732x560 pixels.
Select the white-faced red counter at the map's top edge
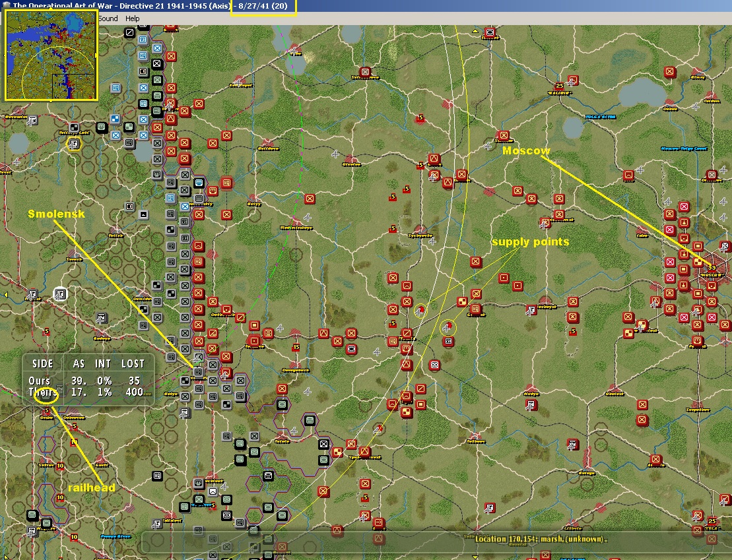click(490, 33)
